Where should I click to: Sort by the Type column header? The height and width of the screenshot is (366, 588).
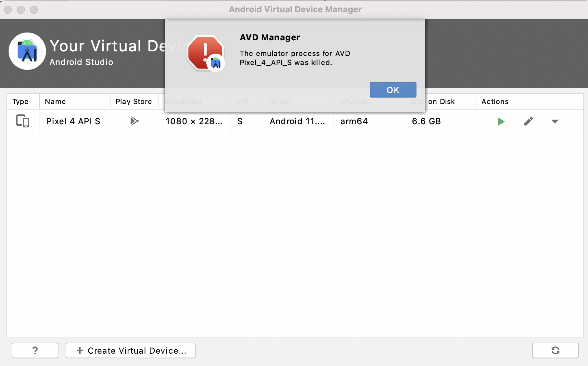click(x=23, y=102)
